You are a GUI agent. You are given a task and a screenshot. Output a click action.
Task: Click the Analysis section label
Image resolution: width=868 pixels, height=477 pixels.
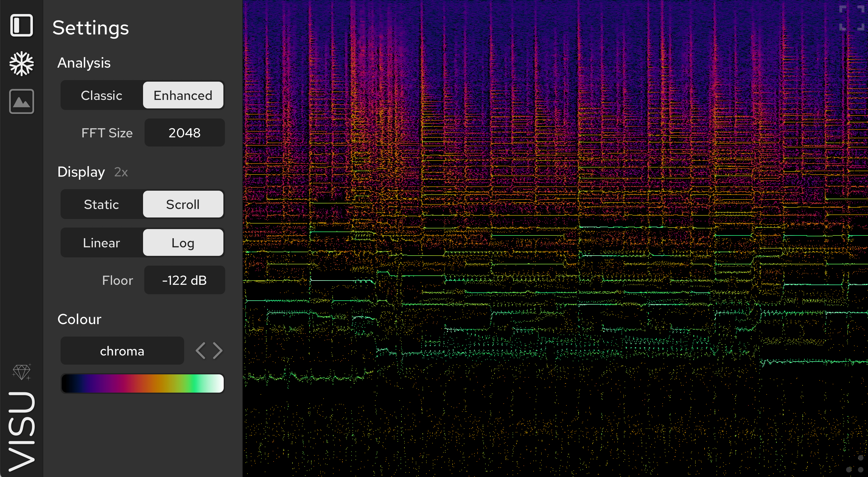(x=84, y=63)
